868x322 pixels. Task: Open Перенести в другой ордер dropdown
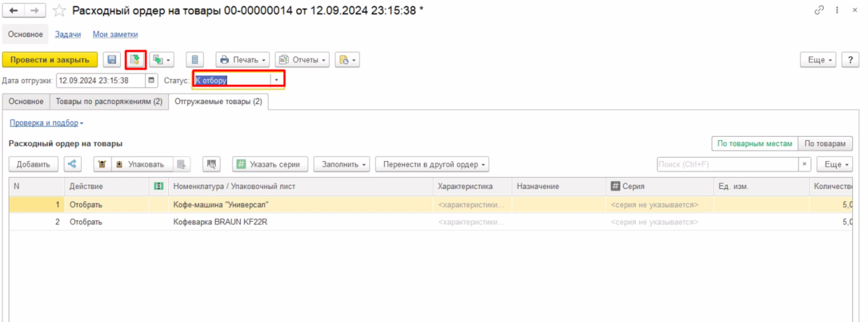coord(432,164)
